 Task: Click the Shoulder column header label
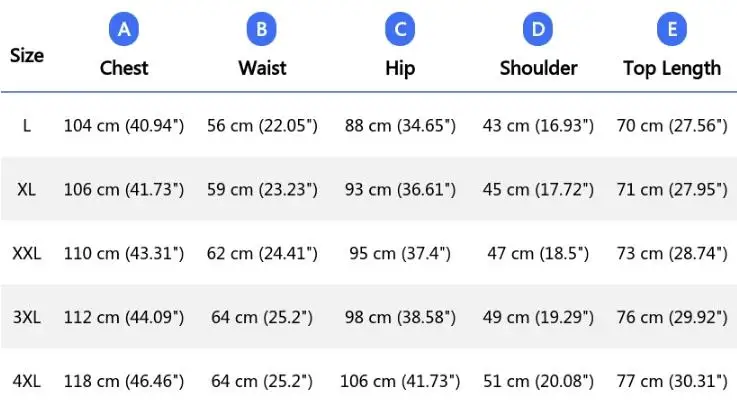[x=538, y=68]
